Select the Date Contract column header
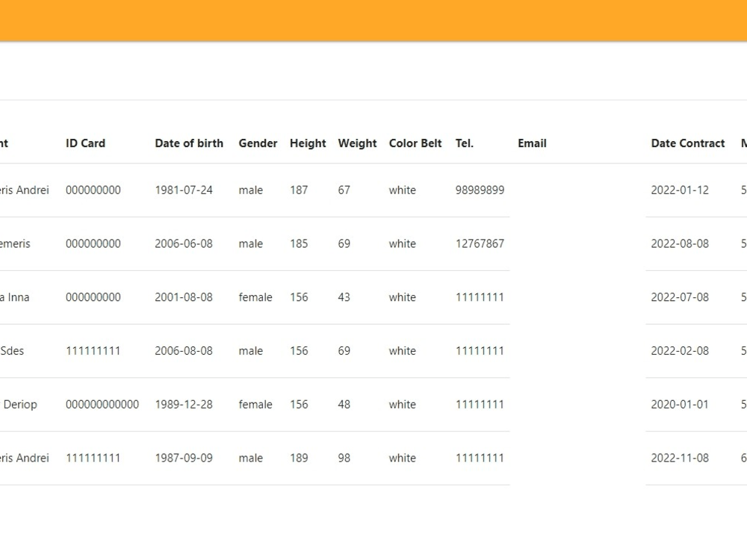Viewport: 747px width, 560px height. point(688,143)
